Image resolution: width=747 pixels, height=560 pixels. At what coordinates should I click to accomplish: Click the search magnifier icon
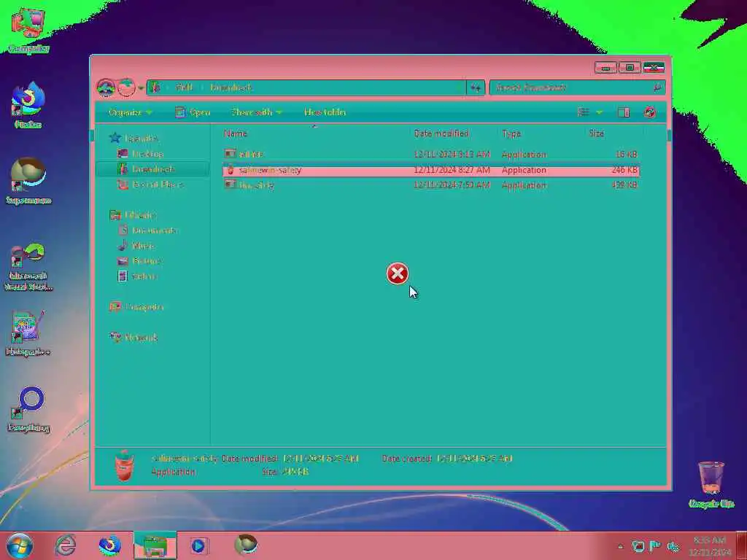(x=658, y=87)
